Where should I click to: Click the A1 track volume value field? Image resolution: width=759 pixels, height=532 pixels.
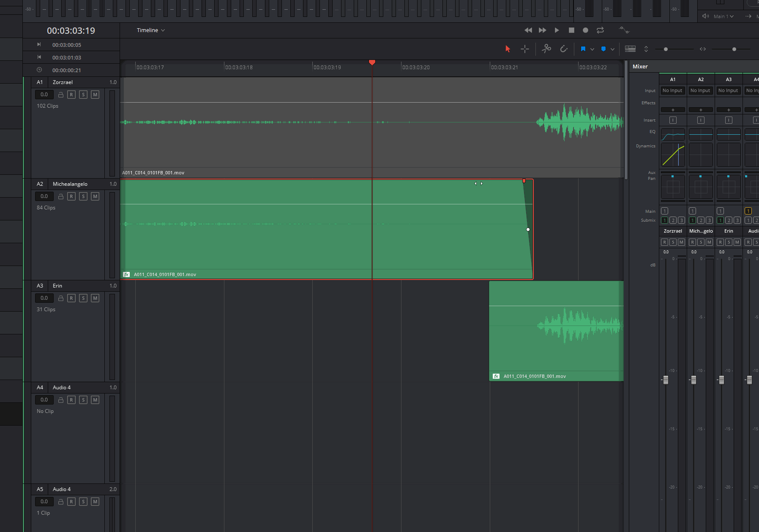44,95
